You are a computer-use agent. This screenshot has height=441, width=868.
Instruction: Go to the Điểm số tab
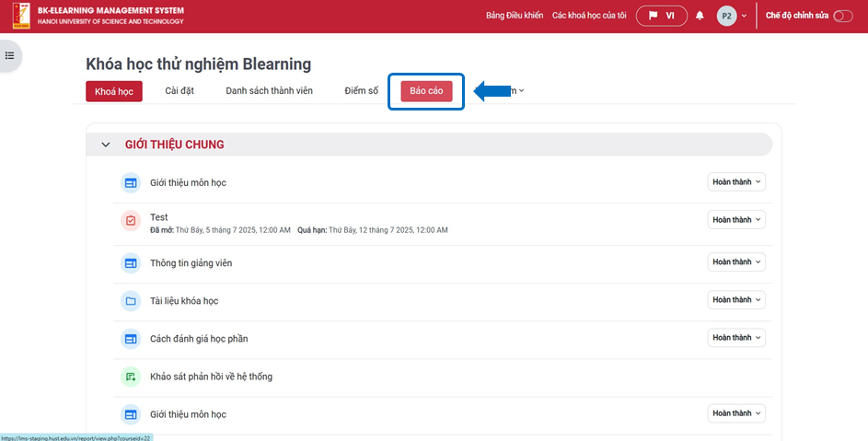pos(362,91)
